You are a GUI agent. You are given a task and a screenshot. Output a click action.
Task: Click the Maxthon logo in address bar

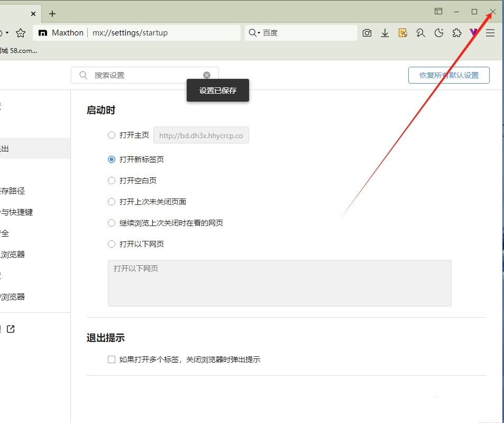coord(43,33)
